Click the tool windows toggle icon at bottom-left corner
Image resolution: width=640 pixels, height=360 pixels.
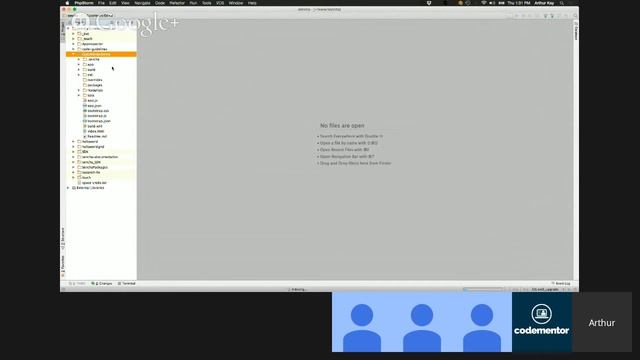coord(63,289)
